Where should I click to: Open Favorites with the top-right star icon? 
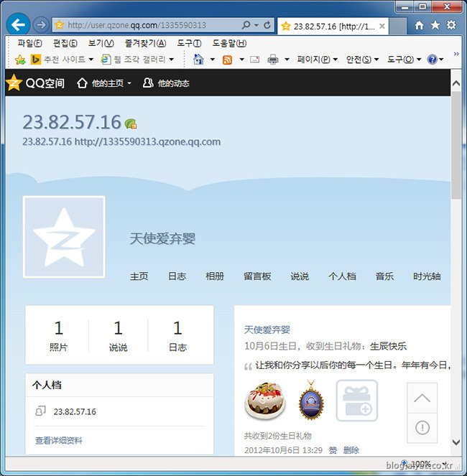pos(435,25)
